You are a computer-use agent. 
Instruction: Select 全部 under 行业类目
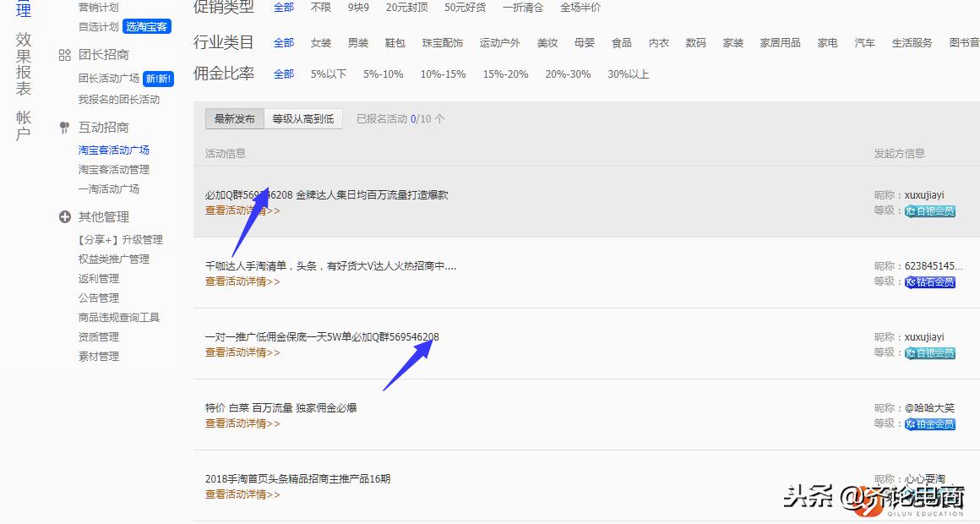(284, 42)
